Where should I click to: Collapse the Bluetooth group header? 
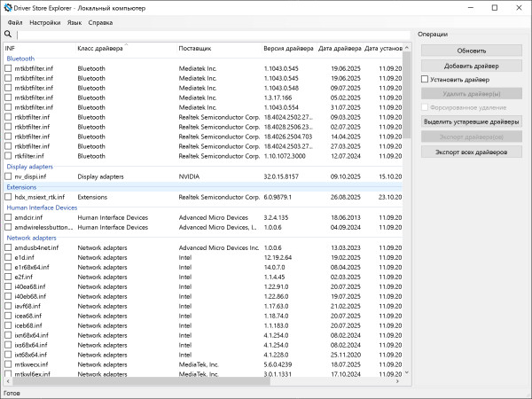(x=20, y=59)
